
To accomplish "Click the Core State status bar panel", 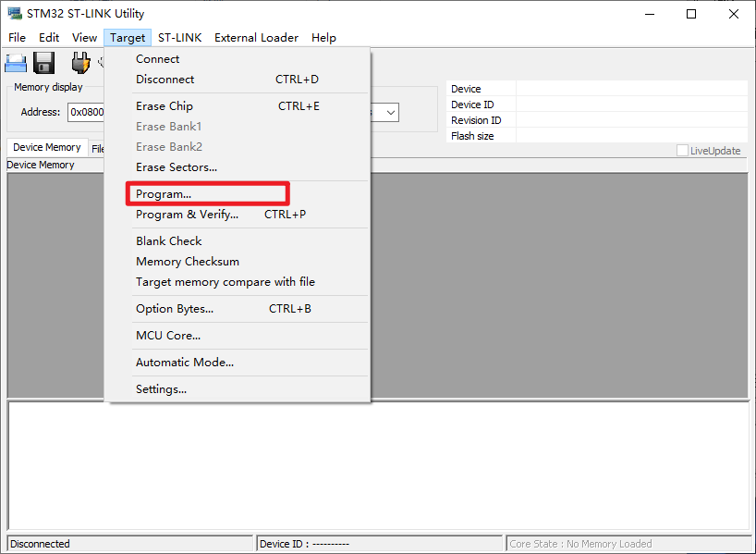I will pyautogui.click(x=628, y=544).
